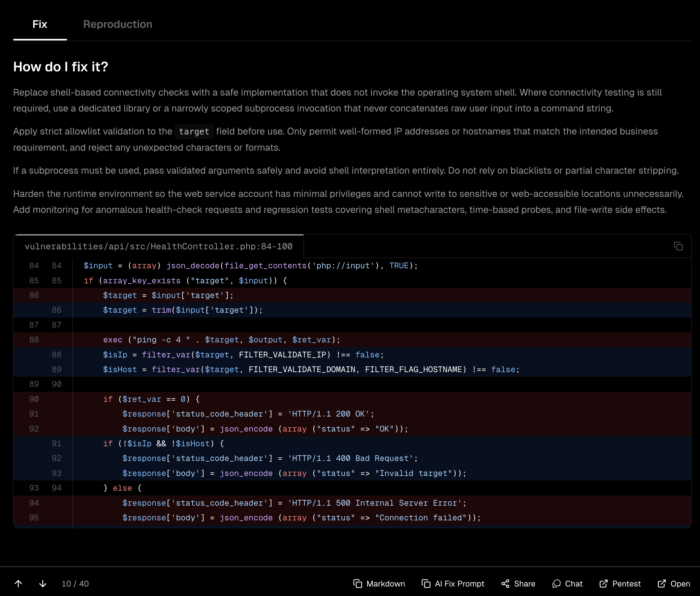Click the Chat label
This screenshot has height=596, width=700.
pyautogui.click(x=574, y=584)
